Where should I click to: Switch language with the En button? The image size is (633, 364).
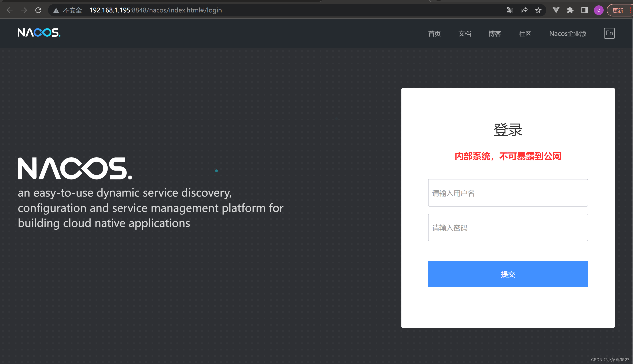609,33
